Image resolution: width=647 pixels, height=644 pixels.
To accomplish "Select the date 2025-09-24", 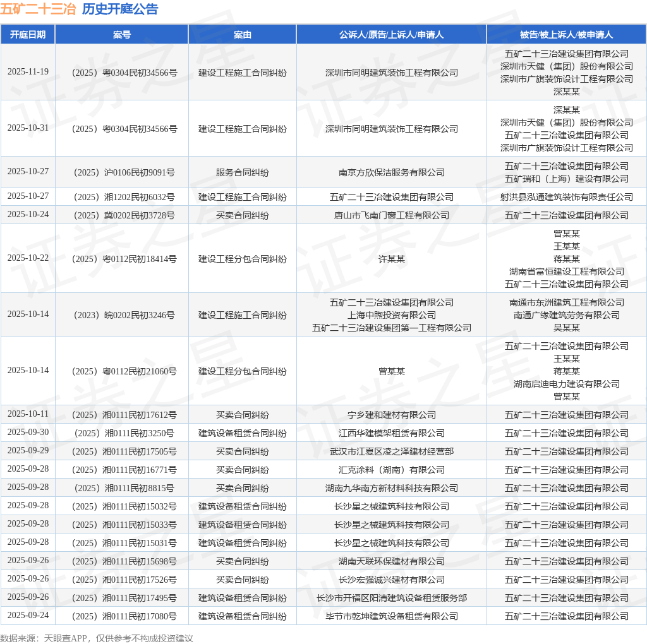I will (28, 615).
